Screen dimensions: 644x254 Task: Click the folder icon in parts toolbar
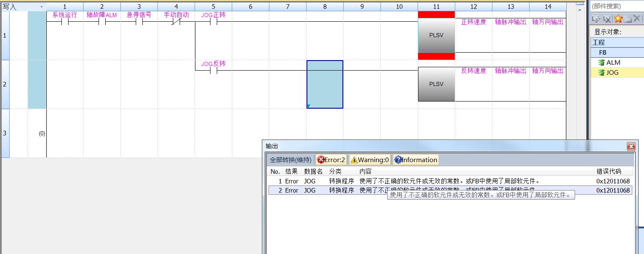click(x=628, y=19)
